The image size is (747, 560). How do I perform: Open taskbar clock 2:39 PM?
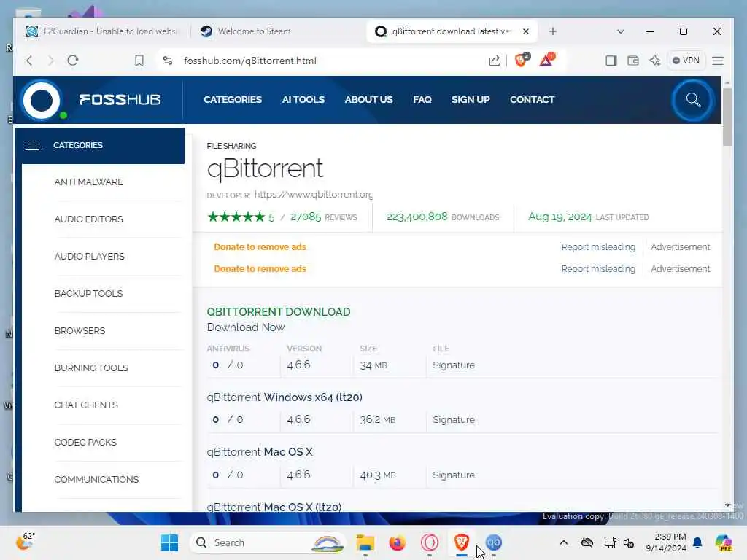(665, 542)
